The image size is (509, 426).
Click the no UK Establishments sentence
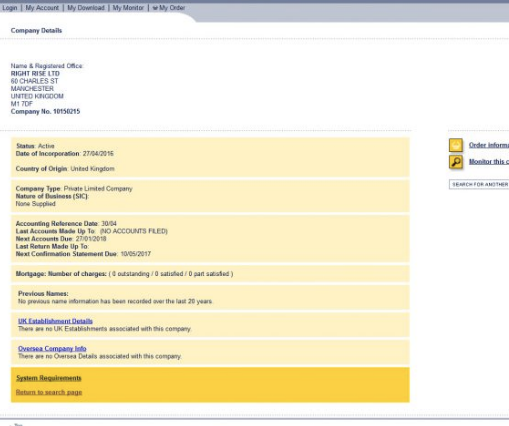[x=105, y=329]
